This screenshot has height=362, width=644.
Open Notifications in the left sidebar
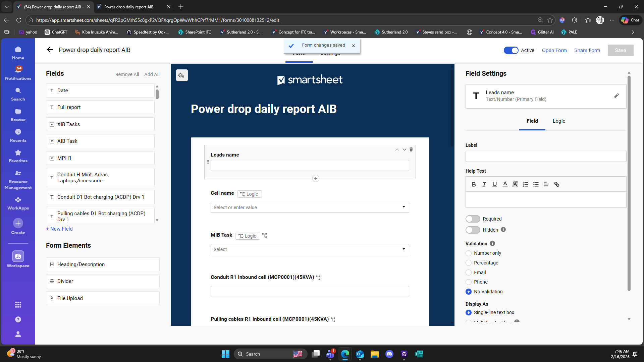pos(18,72)
